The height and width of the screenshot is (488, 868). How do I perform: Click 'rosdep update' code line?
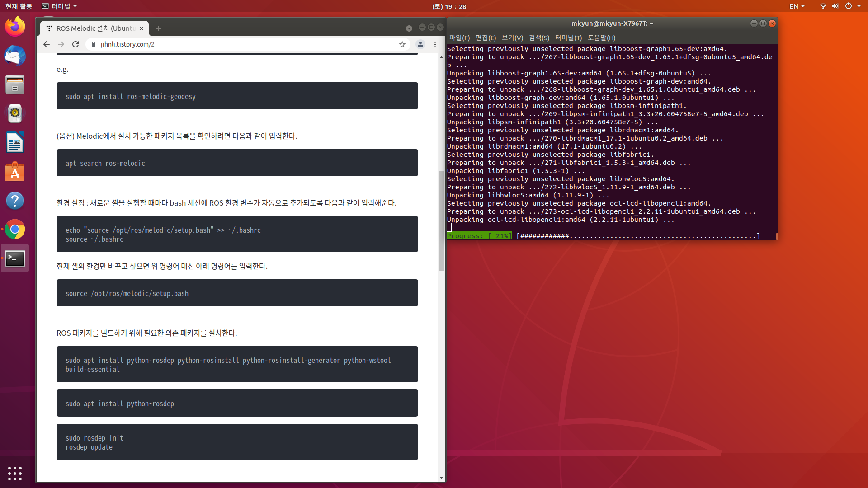(x=89, y=447)
